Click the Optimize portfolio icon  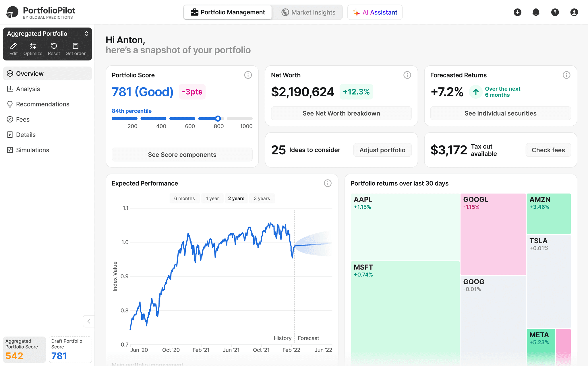33,46
